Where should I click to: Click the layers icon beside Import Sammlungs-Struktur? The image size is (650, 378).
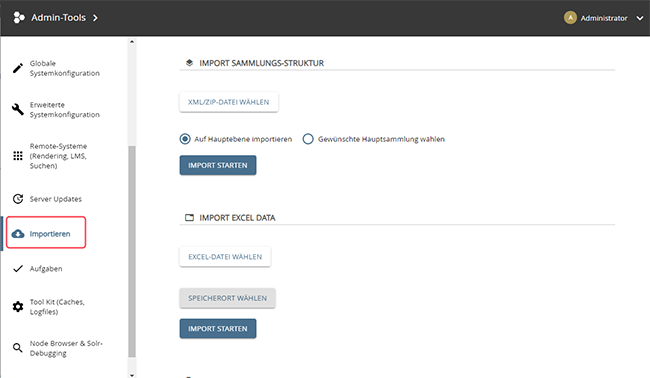point(189,63)
